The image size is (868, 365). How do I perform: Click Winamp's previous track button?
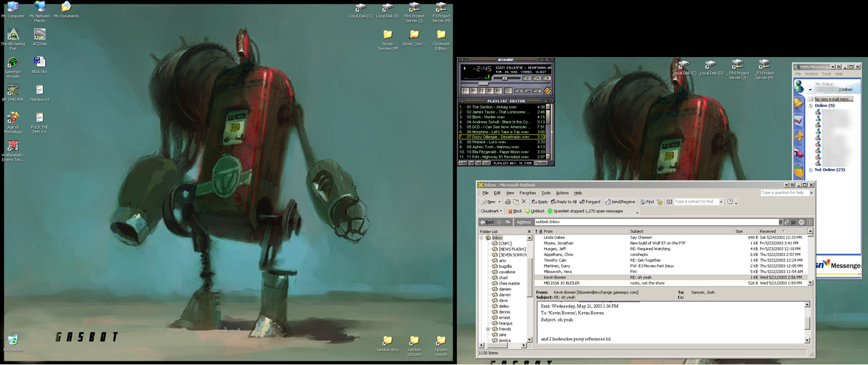point(465,91)
